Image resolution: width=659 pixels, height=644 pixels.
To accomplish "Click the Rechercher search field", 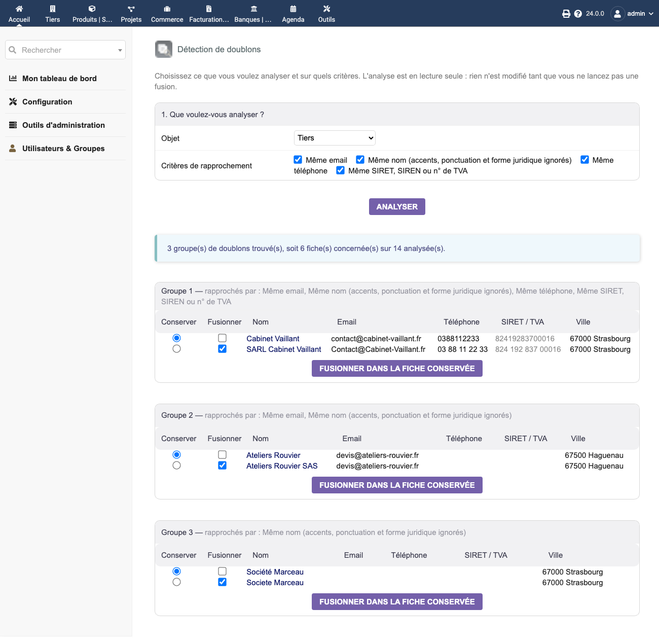I will 65,50.
